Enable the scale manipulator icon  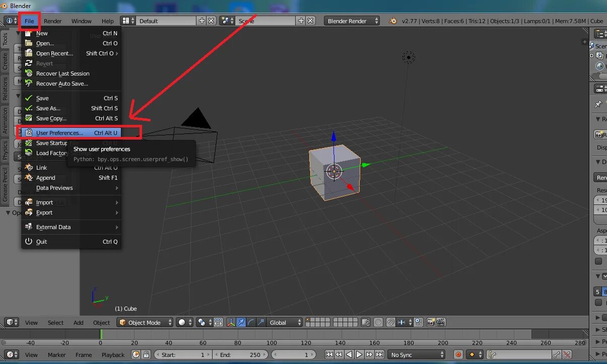coord(261,322)
